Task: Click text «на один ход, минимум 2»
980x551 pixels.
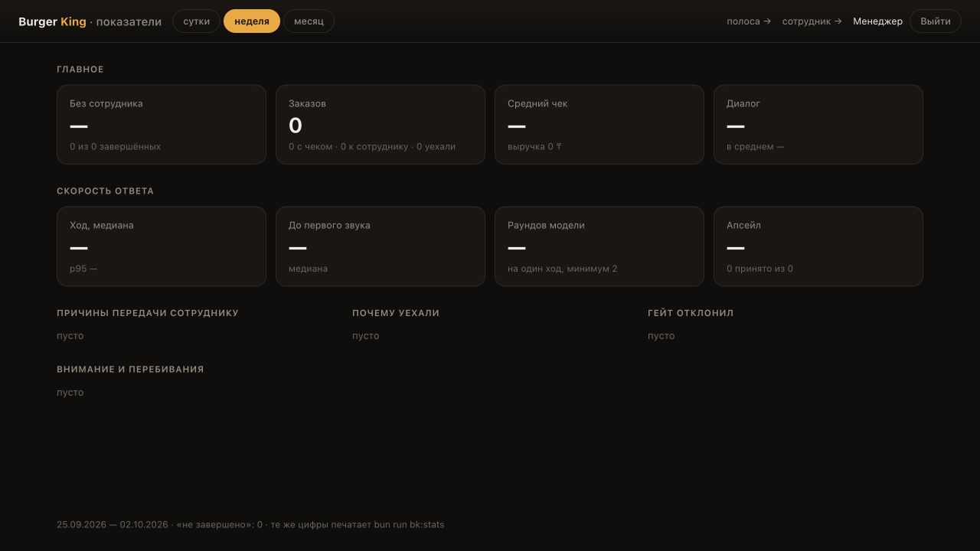Action: click(x=562, y=269)
